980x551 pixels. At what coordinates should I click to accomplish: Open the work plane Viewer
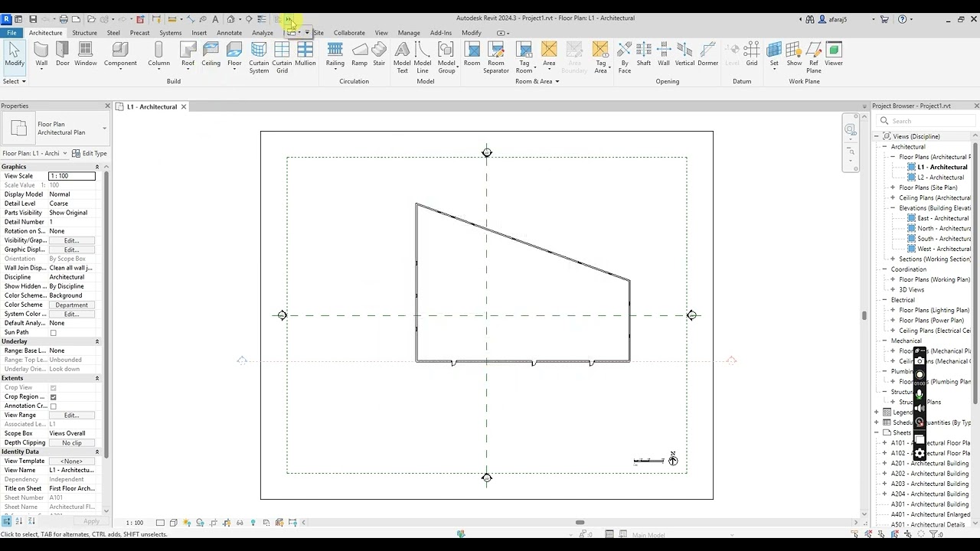[834, 54]
